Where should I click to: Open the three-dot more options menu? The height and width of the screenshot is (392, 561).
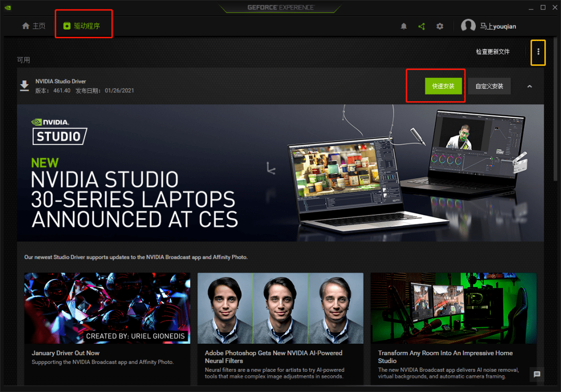click(538, 52)
